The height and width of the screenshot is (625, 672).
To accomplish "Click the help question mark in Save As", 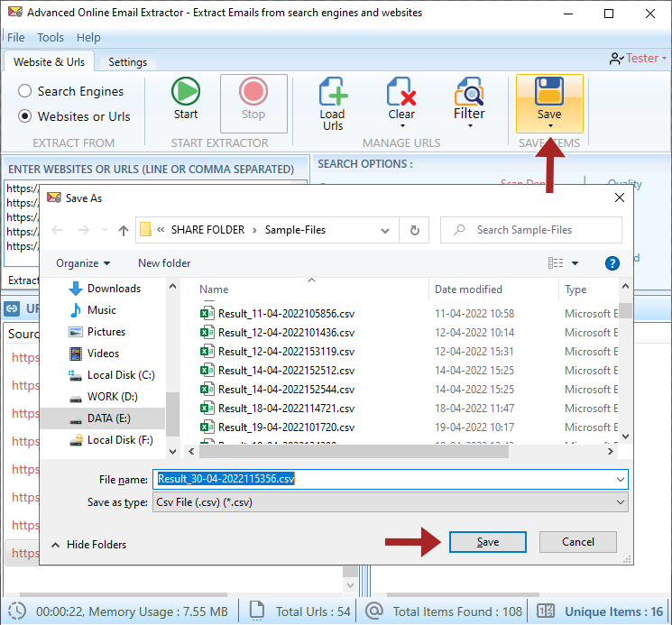I will 612,263.
